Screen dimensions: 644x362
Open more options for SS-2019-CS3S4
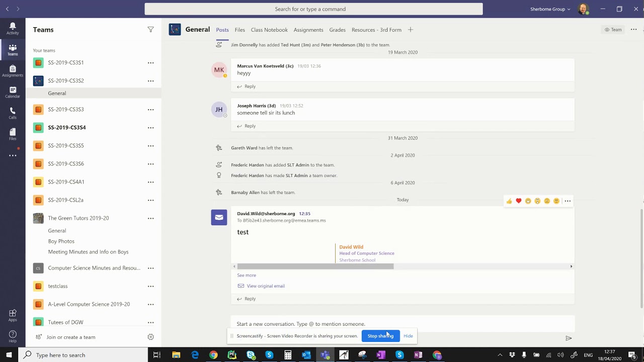150,128
